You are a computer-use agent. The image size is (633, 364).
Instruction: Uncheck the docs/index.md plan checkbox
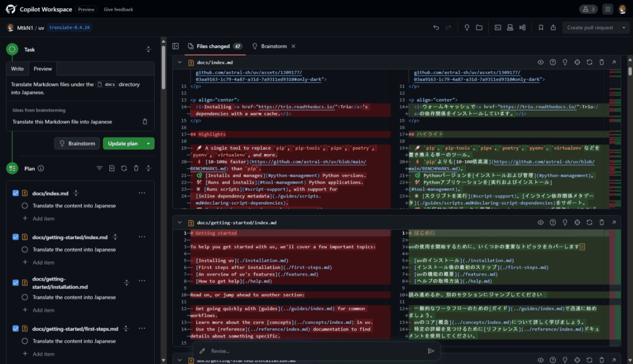tap(15, 193)
